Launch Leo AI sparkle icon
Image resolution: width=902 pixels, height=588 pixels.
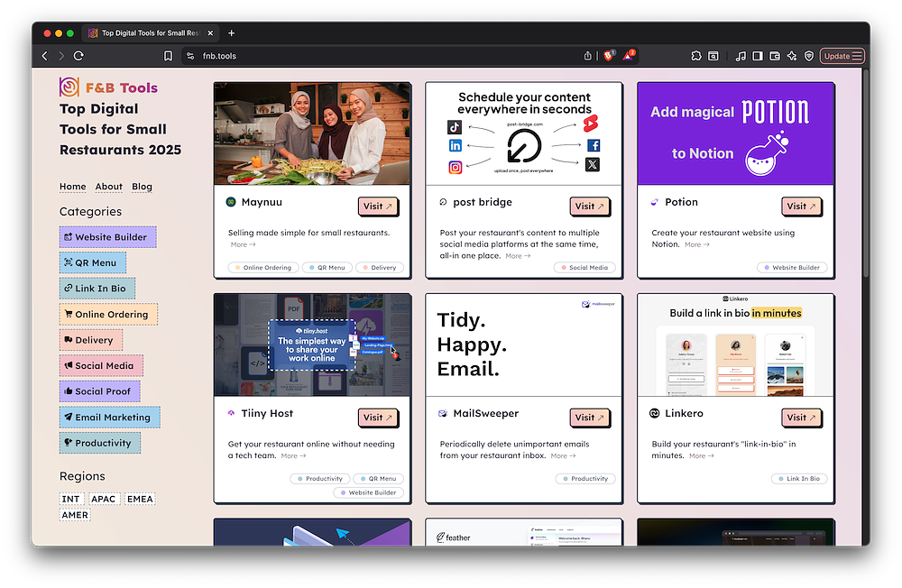791,56
